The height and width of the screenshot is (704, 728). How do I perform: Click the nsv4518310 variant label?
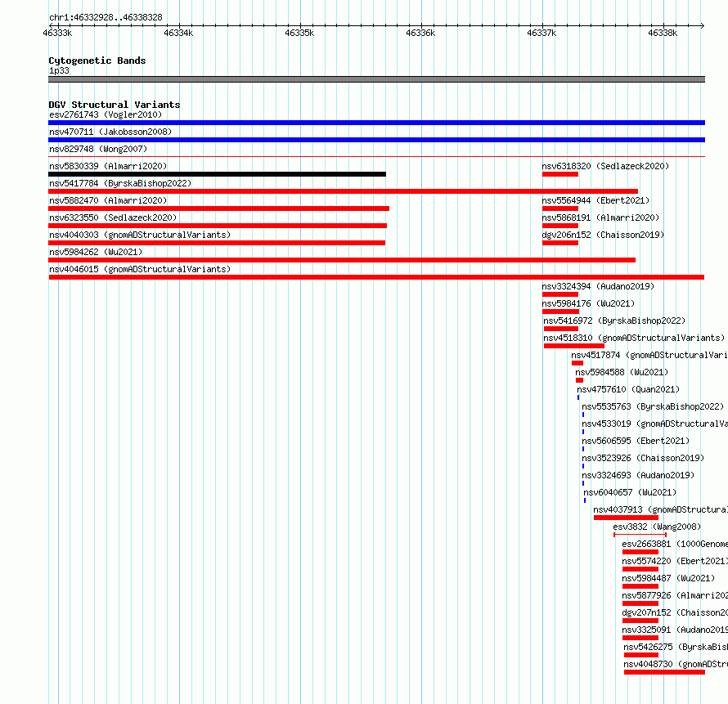click(634, 338)
